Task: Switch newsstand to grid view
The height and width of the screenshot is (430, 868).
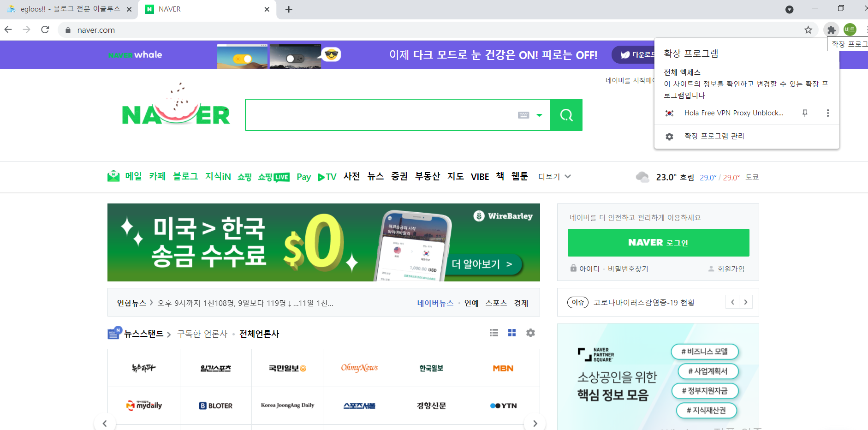Action: pyautogui.click(x=512, y=333)
